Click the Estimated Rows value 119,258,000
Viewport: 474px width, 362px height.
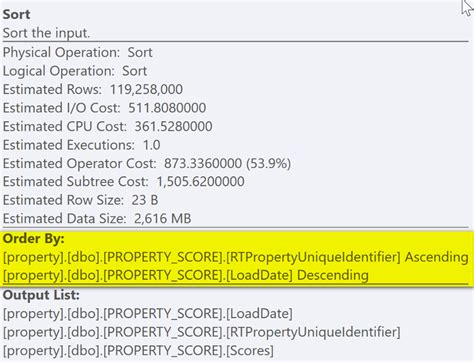click(146, 89)
